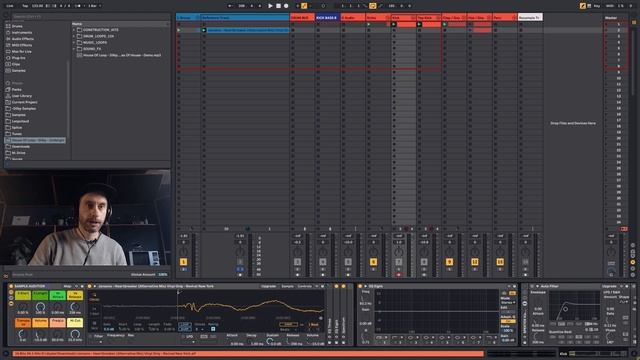The image size is (640, 360).
Task: Toggle Auto Filter device on/off
Action: point(532,287)
